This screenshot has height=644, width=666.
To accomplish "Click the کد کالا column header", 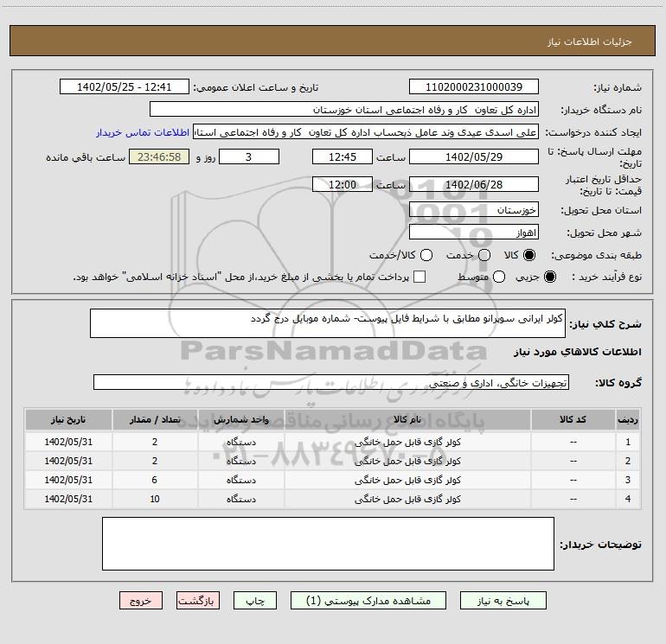I will pyautogui.click(x=573, y=420).
